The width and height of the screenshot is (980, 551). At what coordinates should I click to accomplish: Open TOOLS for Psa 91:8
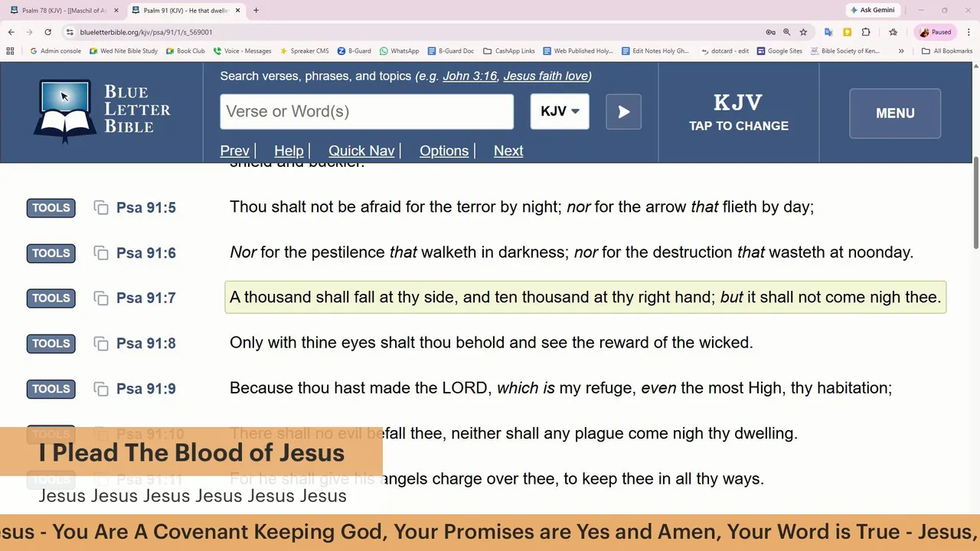coord(51,343)
